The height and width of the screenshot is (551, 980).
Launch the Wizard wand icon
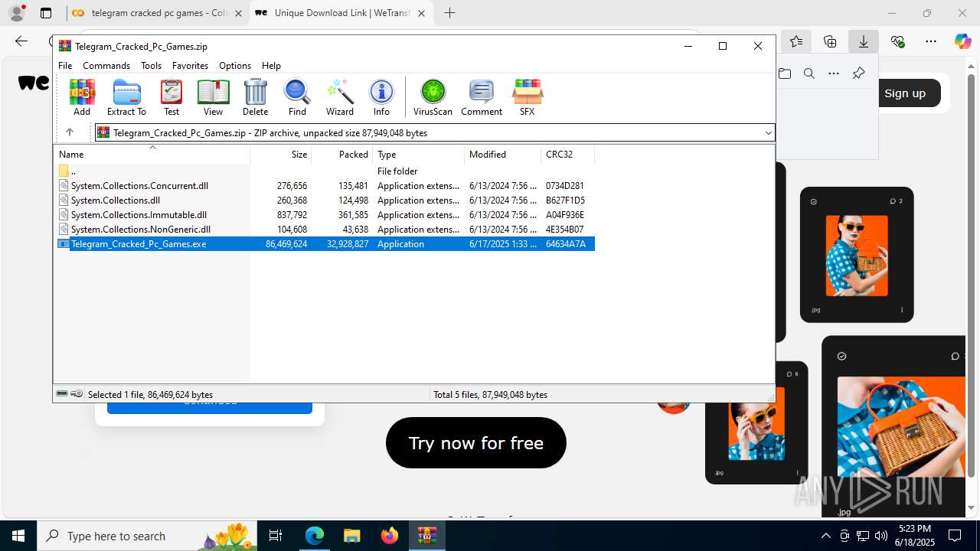340,97
